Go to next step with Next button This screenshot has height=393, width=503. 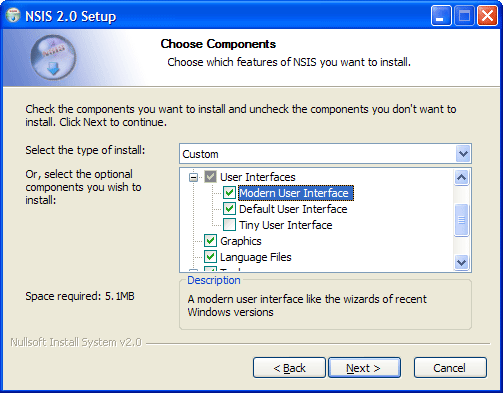[364, 368]
